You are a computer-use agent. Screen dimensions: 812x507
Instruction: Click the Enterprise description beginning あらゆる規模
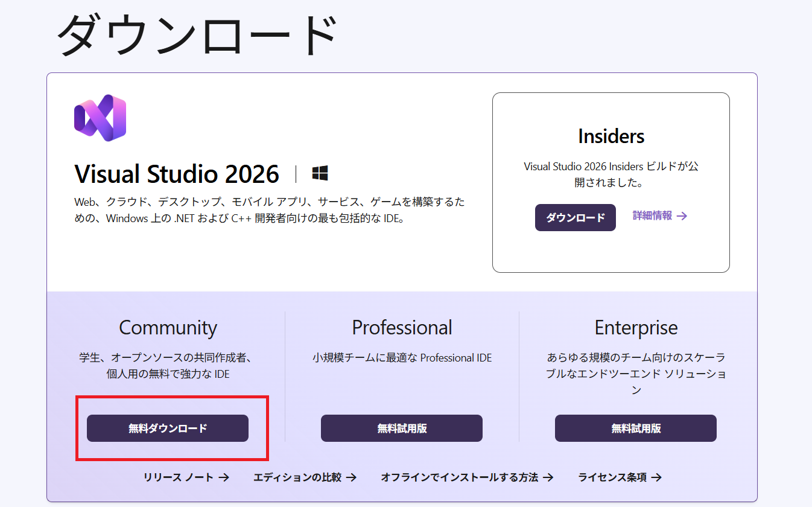pos(636,374)
